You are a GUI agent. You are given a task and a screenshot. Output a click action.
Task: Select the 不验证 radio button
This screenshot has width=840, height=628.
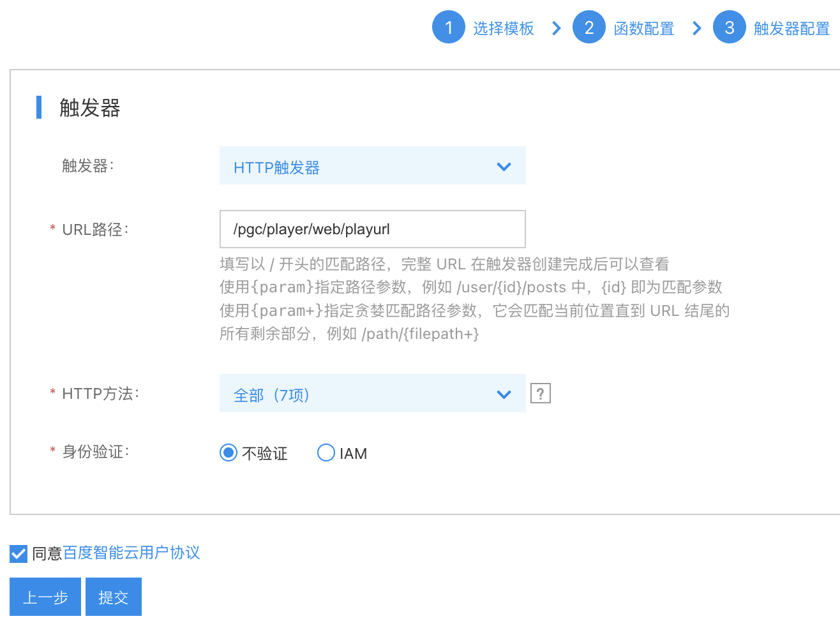[x=228, y=452]
